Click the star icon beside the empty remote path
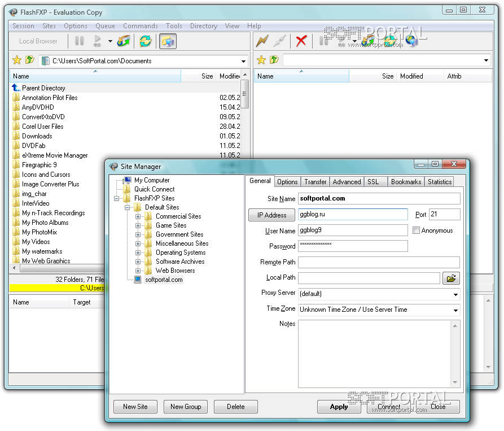504x431 pixels. tap(261, 60)
